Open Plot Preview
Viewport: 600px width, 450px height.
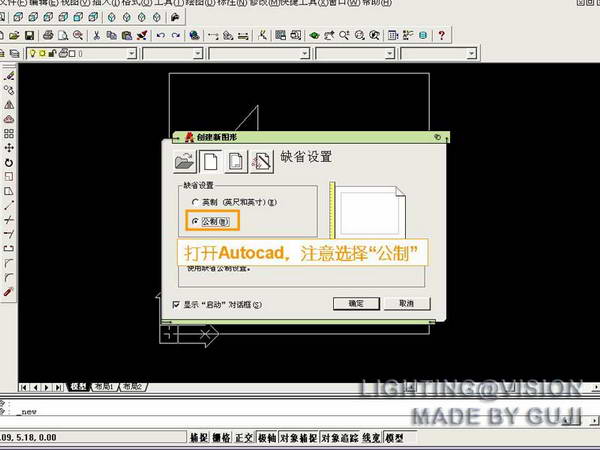[63, 36]
